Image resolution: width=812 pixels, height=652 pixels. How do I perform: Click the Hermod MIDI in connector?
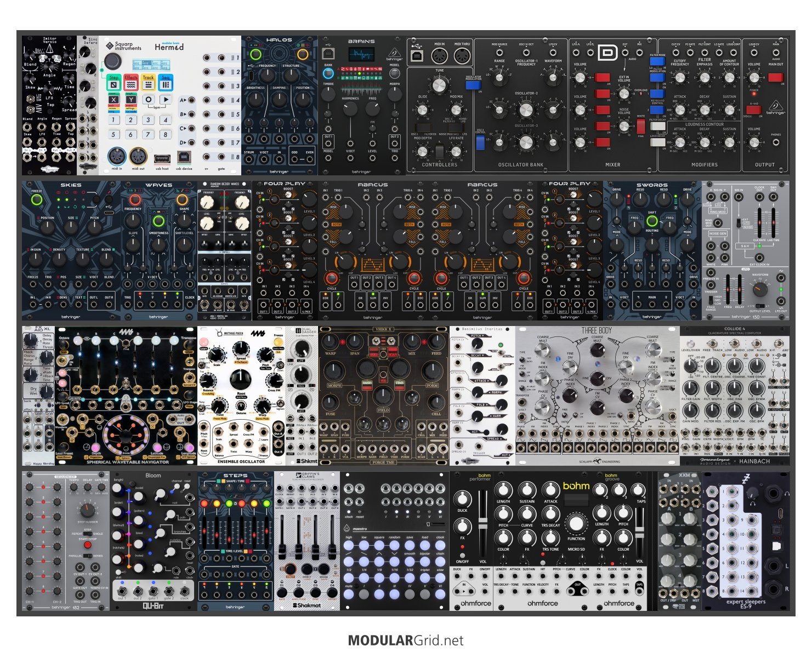[116, 157]
